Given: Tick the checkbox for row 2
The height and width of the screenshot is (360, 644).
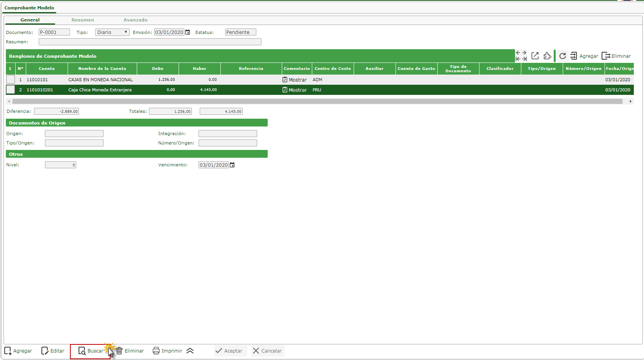Looking at the screenshot, I should 11,89.
